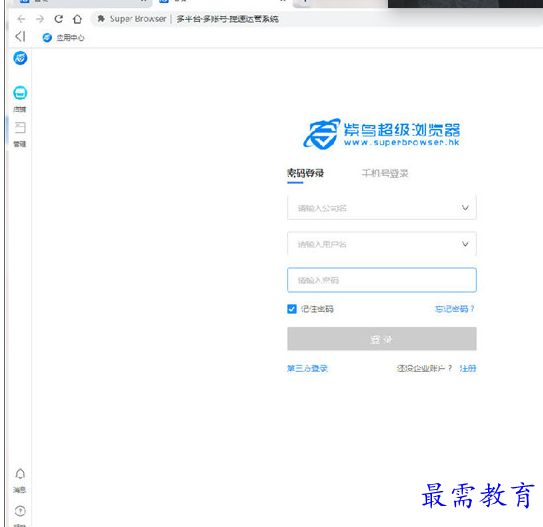Collapse the sidebar with the arrow-bar icon
Image resolution: width=543 pixels, height=527 pixels.
tap(20, 36)
